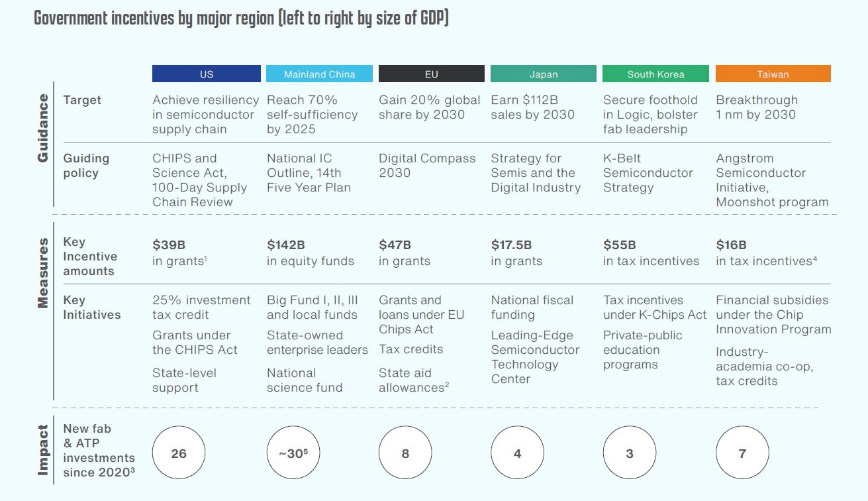Click the chart title heading

point(241,18)
